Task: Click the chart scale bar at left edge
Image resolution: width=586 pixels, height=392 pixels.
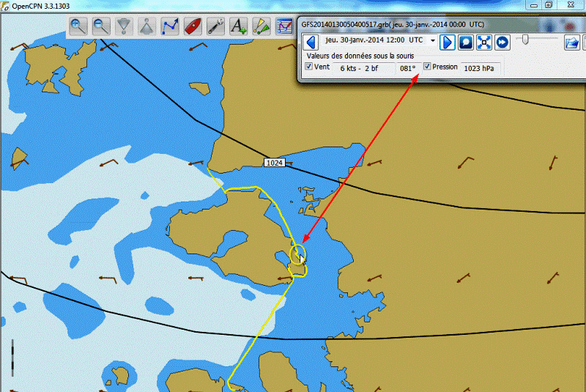Action: [12, 358]
